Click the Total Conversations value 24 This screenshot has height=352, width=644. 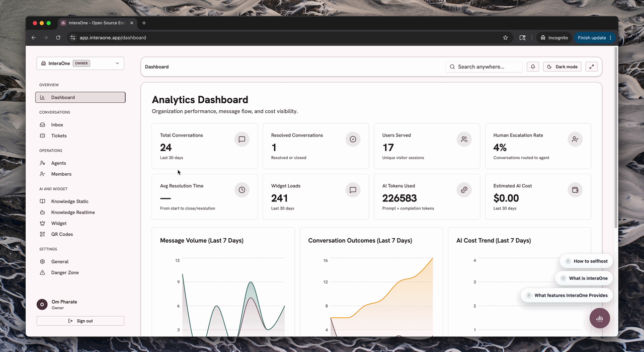point(166,148)
